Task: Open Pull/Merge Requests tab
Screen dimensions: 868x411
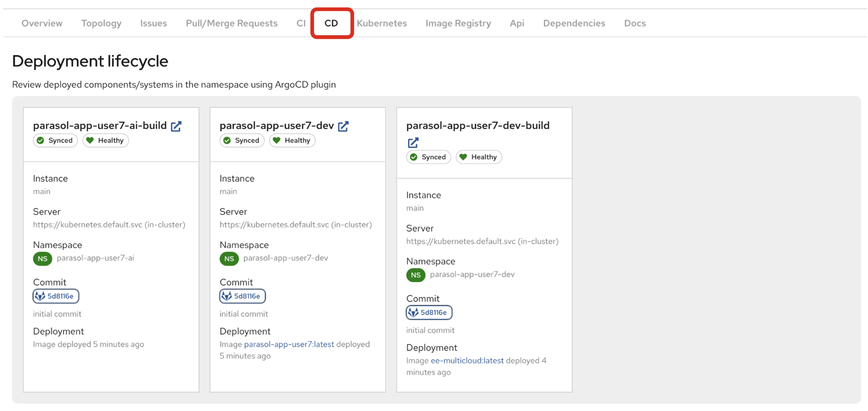Action: click(231, 23)
